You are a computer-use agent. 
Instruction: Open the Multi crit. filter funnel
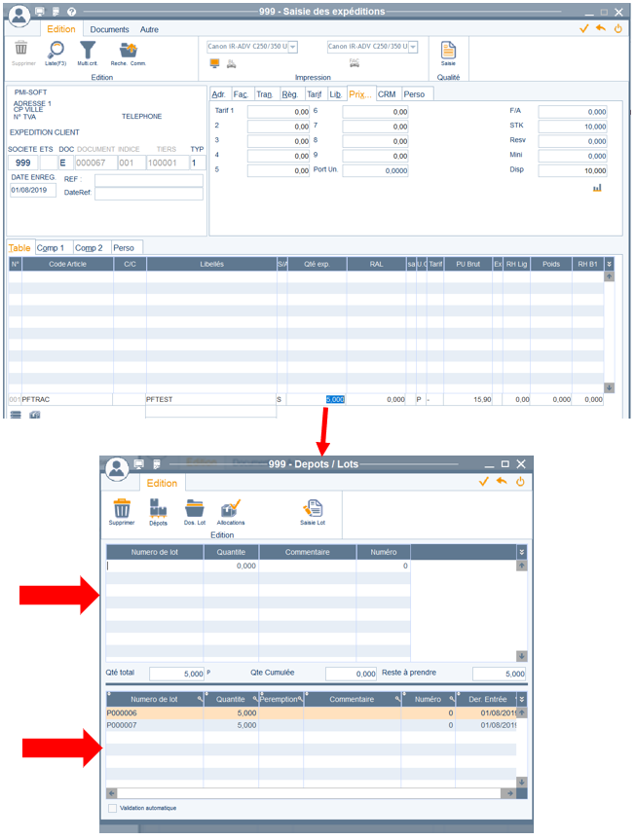coord(88,50)
